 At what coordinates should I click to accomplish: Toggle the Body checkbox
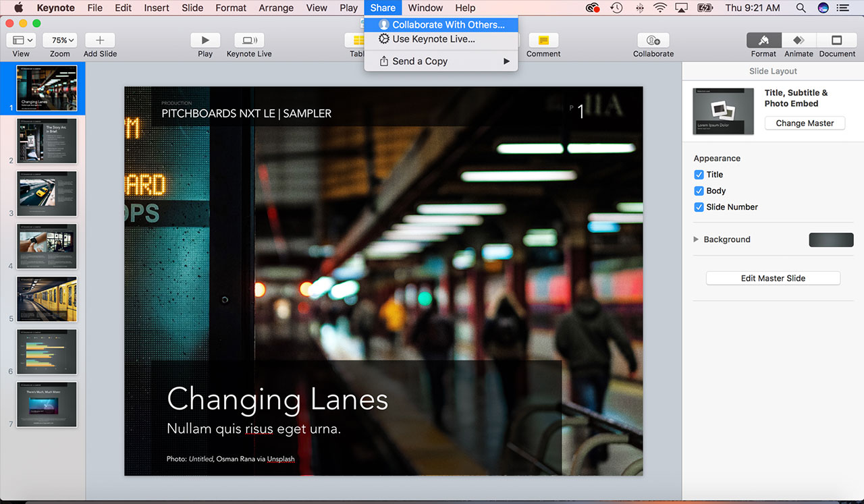coord(699,191)
